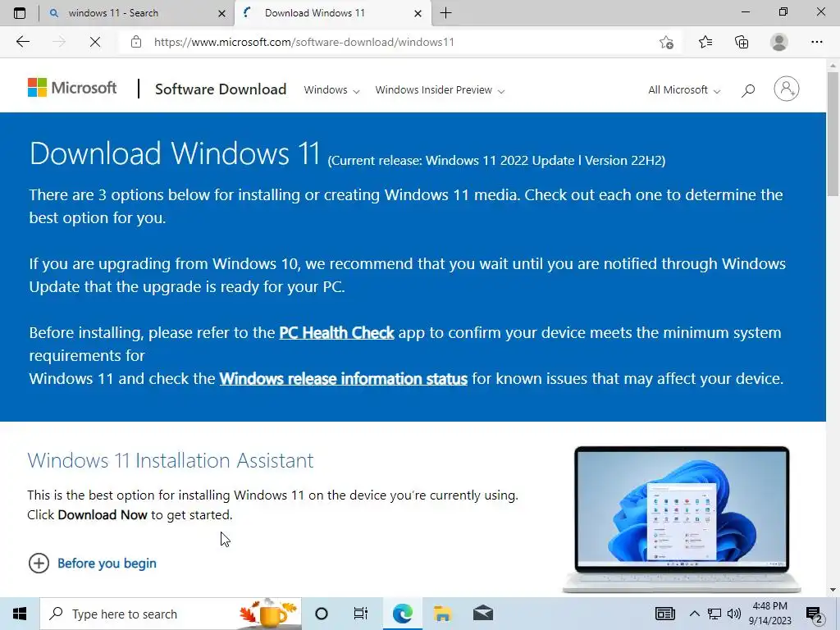Screen dimensions: 840x630
Task: Open the PC Health Check link
Action: click(x=336, y=333)
